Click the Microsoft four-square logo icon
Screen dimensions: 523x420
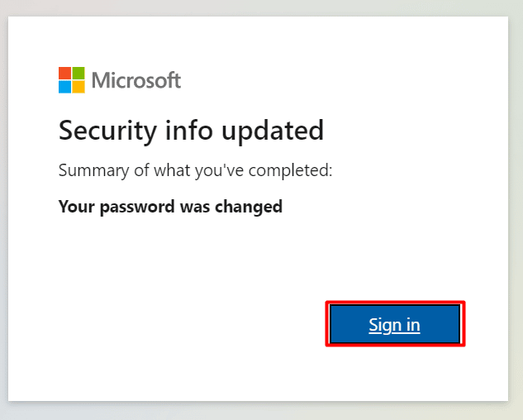[72, 80]
